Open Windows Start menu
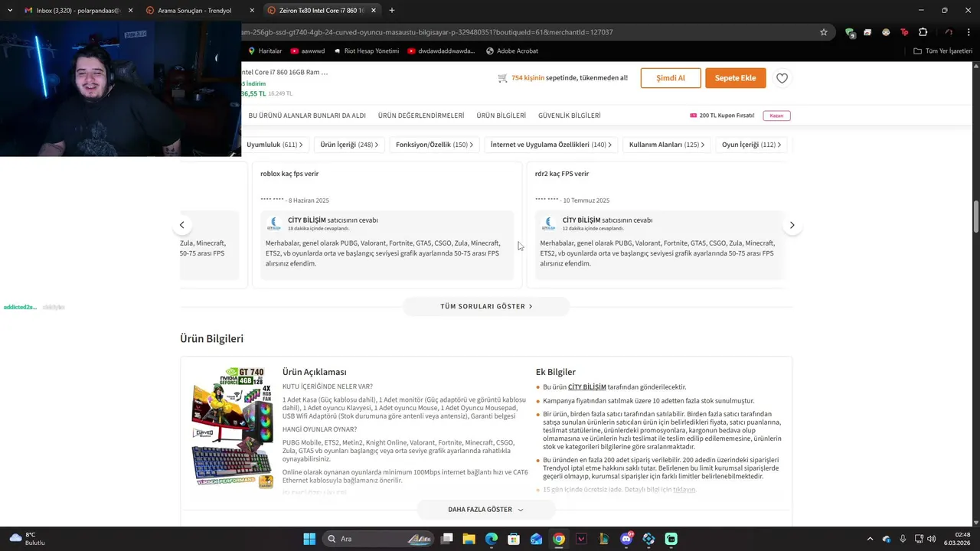Image resolution: width=980 pixels, height=551 pixels. point(309,539)
